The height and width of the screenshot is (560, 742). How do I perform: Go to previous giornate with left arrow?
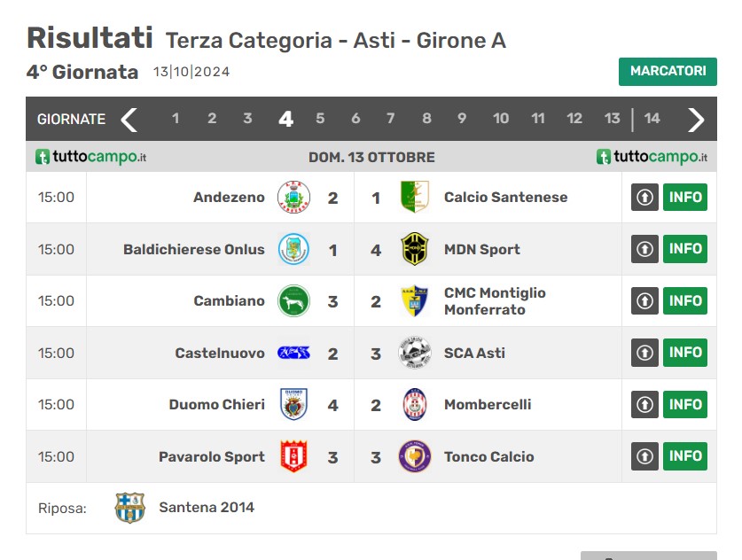pos(129,119)
